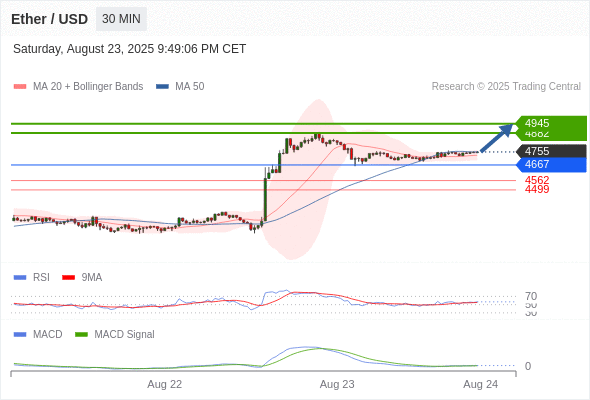Click the MA 20 + Bollinger Bands legend swatch
The width and height of the screenshot is (590, 400).
pyautogui.click(x=20, y=87)
